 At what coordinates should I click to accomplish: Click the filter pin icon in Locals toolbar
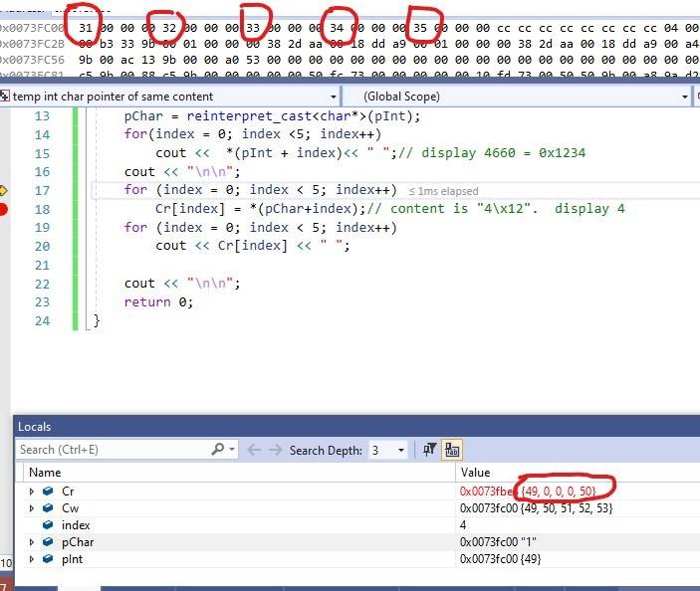pyautogui.click(x=429, y=450)
